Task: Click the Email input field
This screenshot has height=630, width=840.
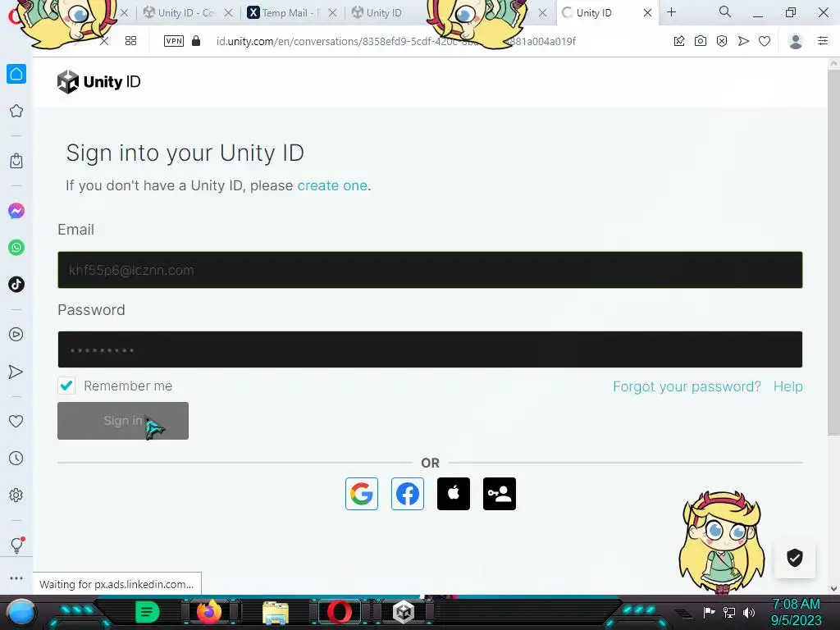Action: [430, 269]
